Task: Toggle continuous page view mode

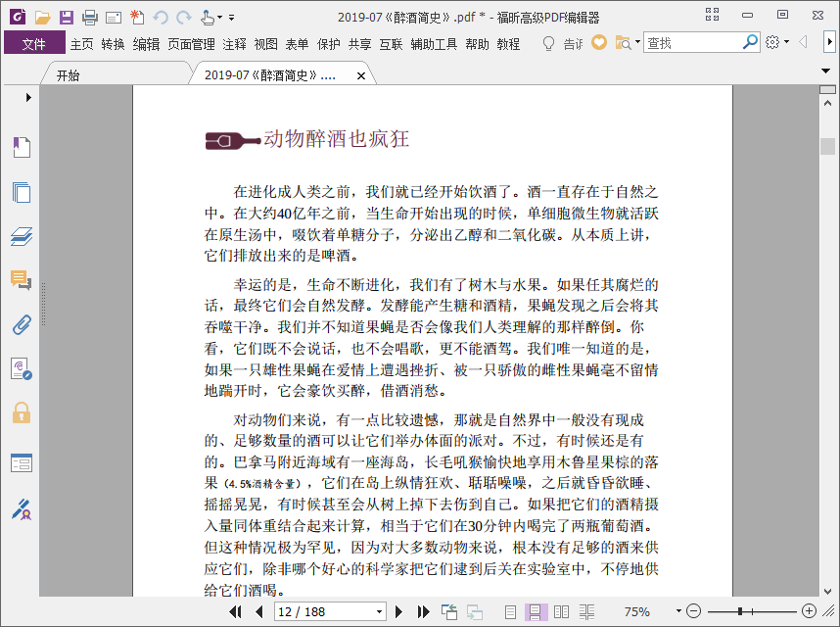Action: coord(536,612)
